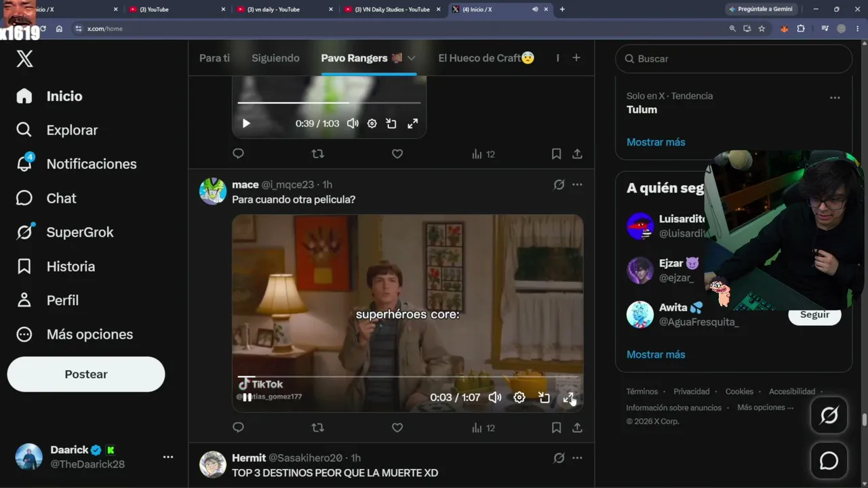The height and width of the screenshot is (488, 868).
Task: Switch to the Para ti tab
Action: coord(214,58)
